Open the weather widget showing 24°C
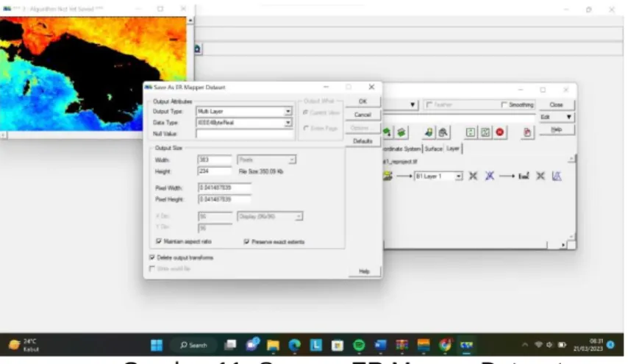 pyautogui.click(x=24, y=345)
